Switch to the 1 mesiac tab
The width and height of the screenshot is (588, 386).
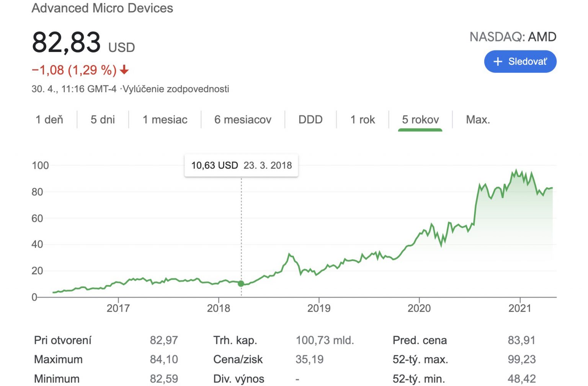[165, 120]
